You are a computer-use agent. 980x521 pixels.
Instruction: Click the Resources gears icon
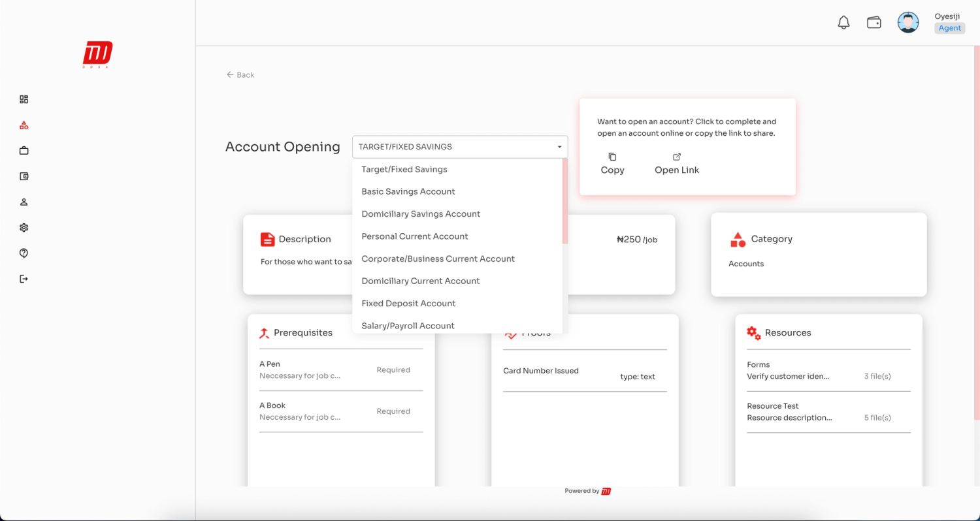pos(753,333)
